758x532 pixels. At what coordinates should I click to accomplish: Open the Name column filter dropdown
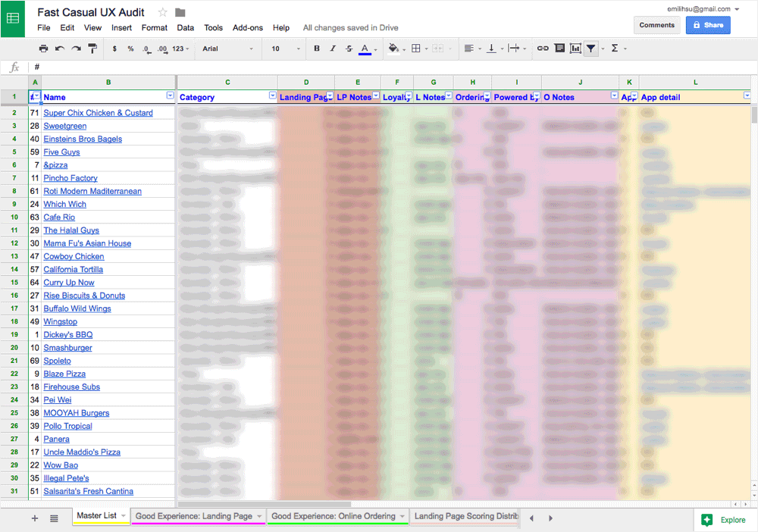tap(170, 95)
